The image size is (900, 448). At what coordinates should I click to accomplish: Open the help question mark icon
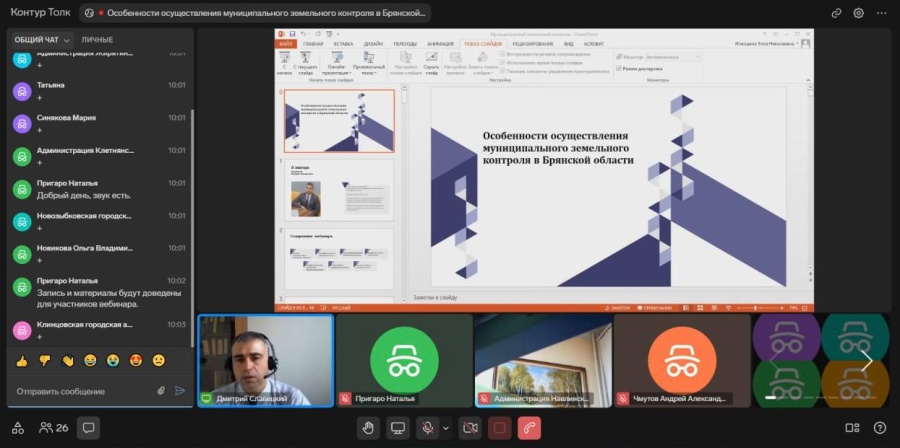pos(879,428)
